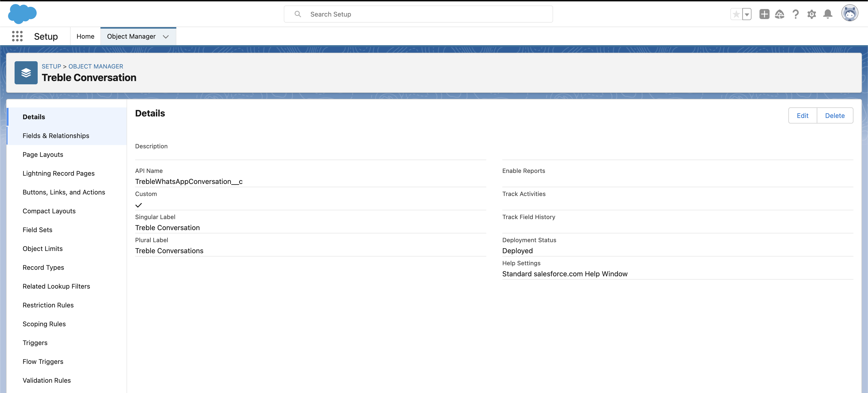Open Related Lookup Filters section

point(67,286)
